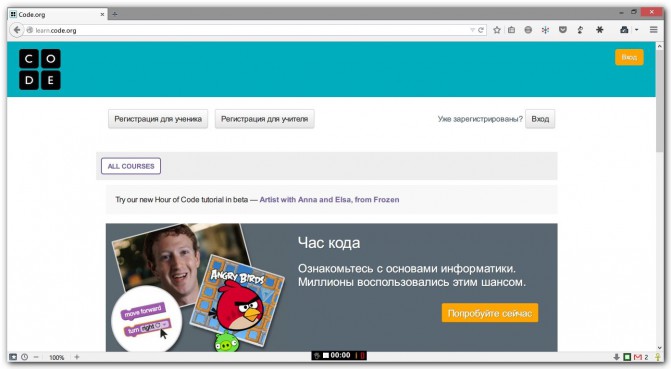Open the Gmail notifier icon in status bar

click(x=638, y=357)
